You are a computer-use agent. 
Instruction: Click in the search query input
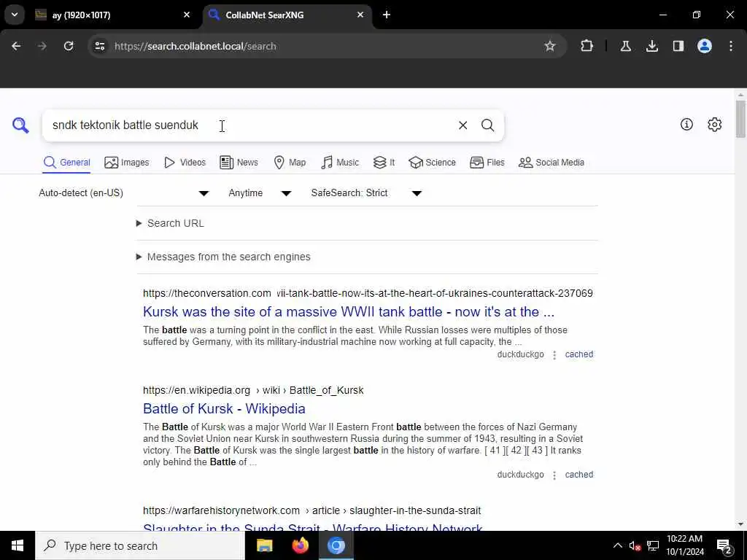pyautogui.click(x=250, y=125)
